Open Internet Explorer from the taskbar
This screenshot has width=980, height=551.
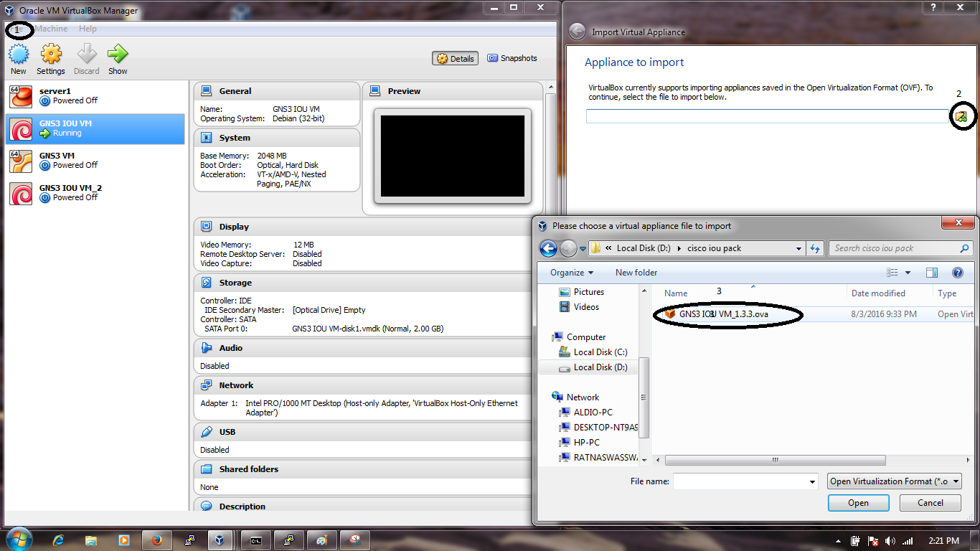coord(59,540)
